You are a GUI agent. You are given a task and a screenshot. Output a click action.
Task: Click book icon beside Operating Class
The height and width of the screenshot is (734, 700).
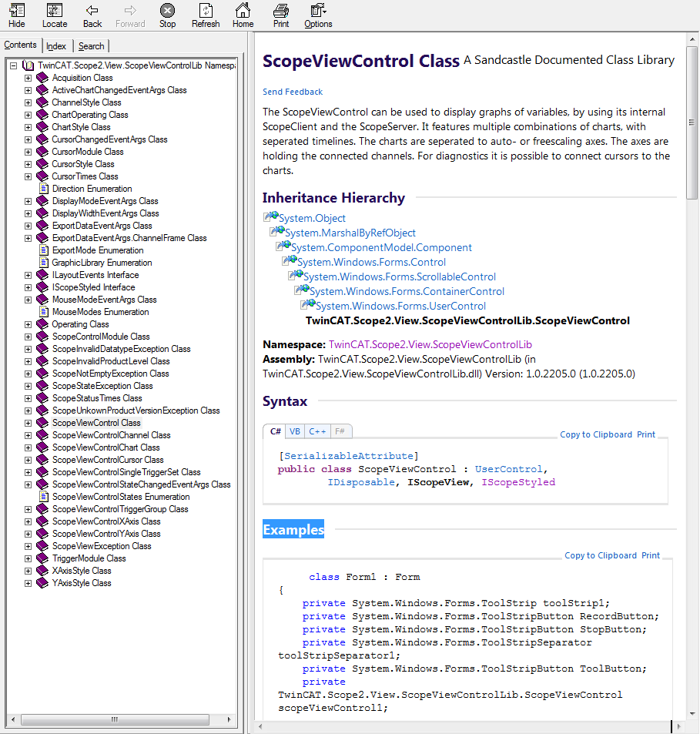42,324
